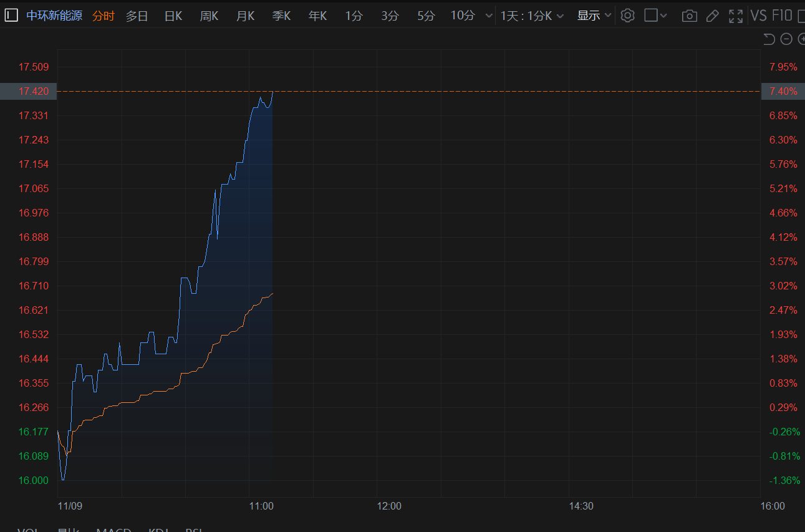Zoom in chart with plus icon

click(801, 39)
